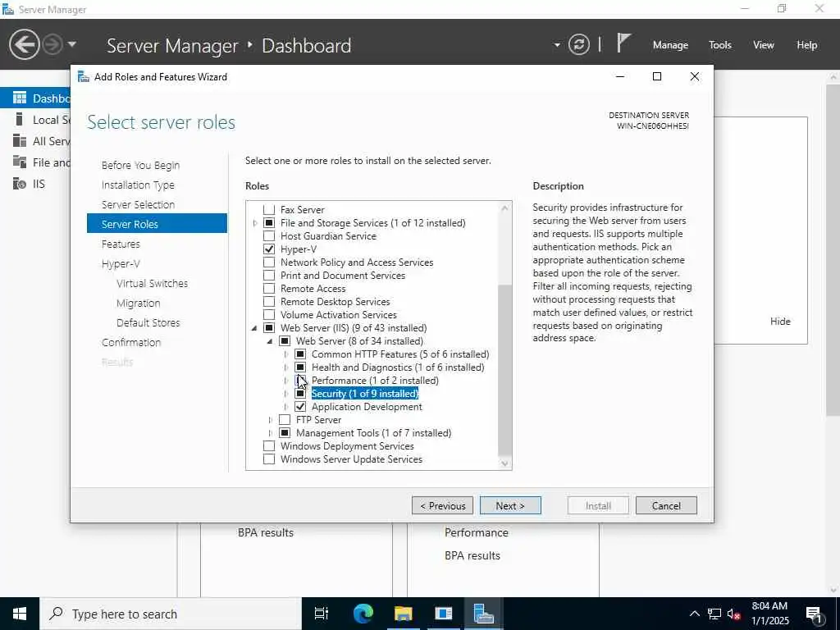Show hidden system tray icons
The width and height of the screenshot is (840, 630).
[694, 614]
